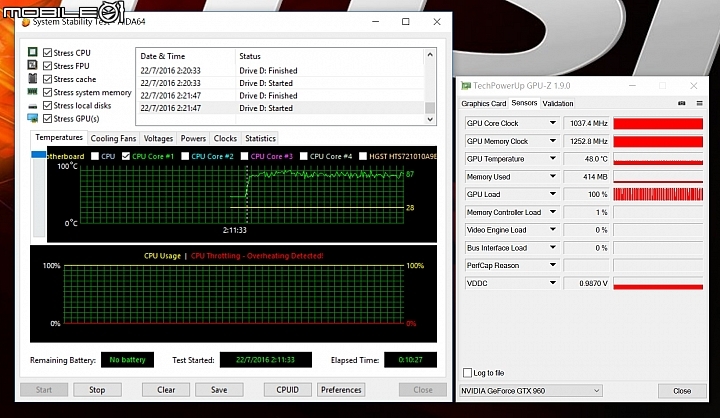Click the Clear button

166,390
